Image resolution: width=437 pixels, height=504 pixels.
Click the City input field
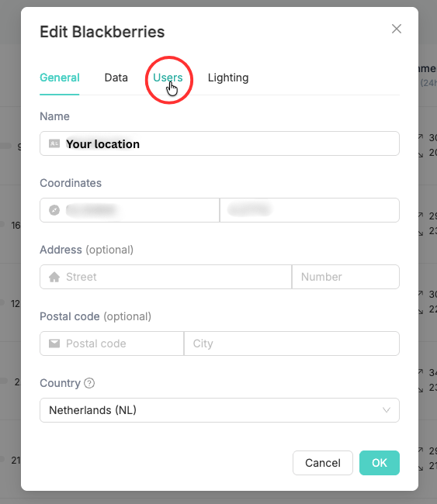click(292, 343)
